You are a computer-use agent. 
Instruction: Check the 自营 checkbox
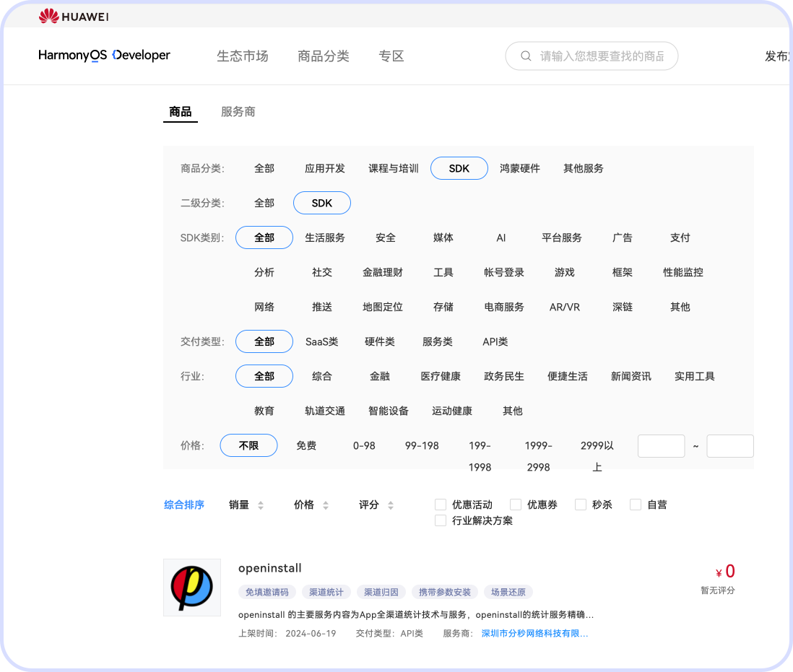tap(636, 505)
